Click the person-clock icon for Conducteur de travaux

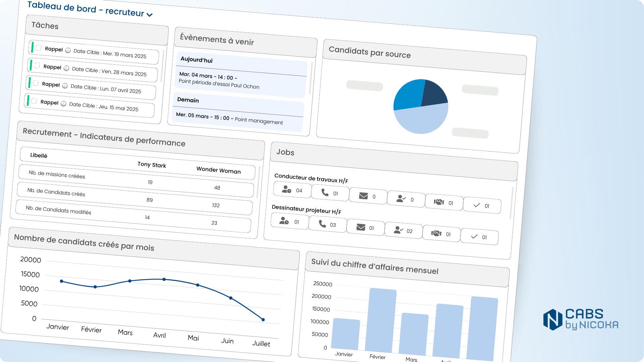point(286,189)
